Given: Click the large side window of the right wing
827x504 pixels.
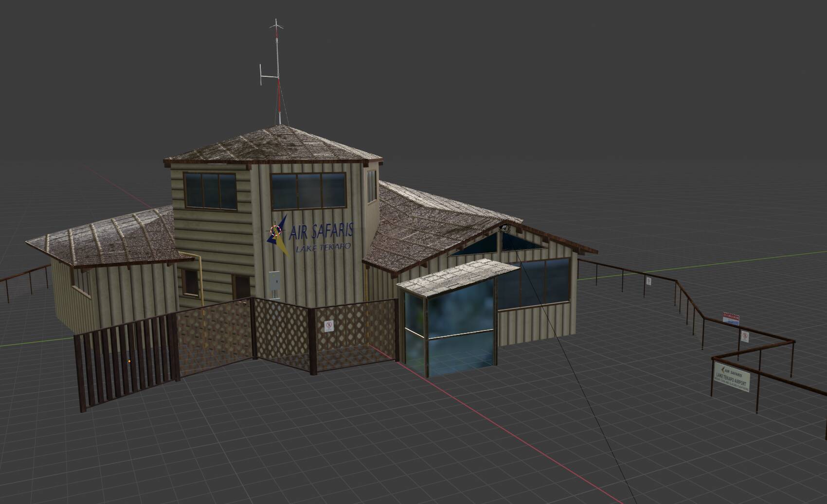Looking at the screenshot, I should pos(534,285).
